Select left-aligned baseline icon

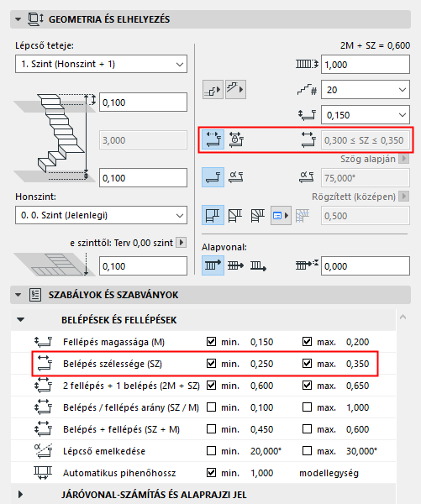pyautogui.click(x=213, y=265)
